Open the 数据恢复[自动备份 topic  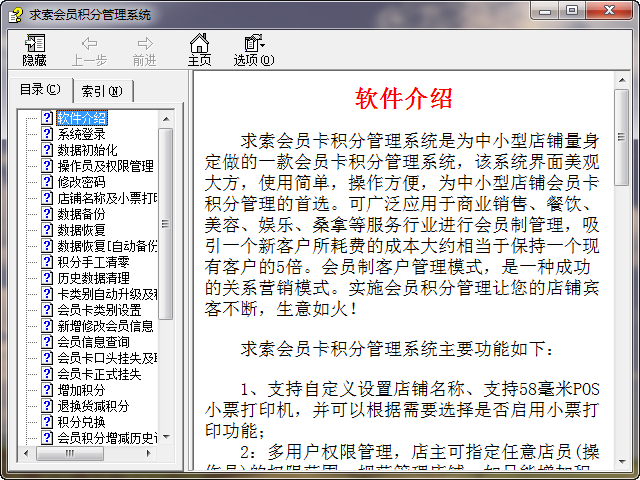pyautogui.click(x=107, y=246)
